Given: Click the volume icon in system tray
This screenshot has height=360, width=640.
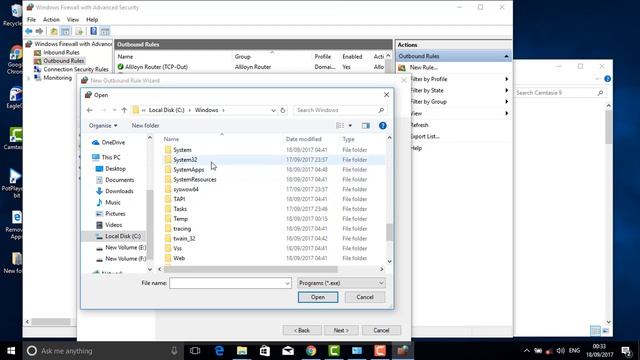Looking at the screenshot, I should (560, 351).
